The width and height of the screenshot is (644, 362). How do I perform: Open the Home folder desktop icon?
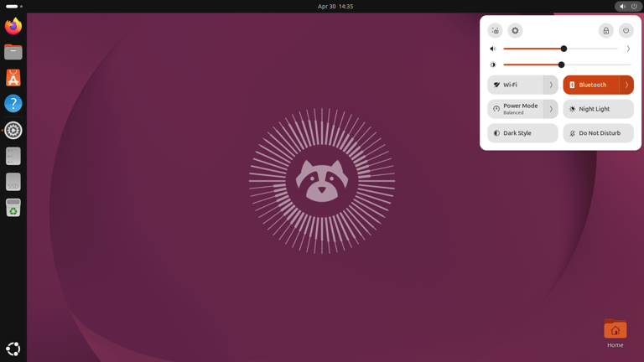pyautogui.click(x=615, y=334)
